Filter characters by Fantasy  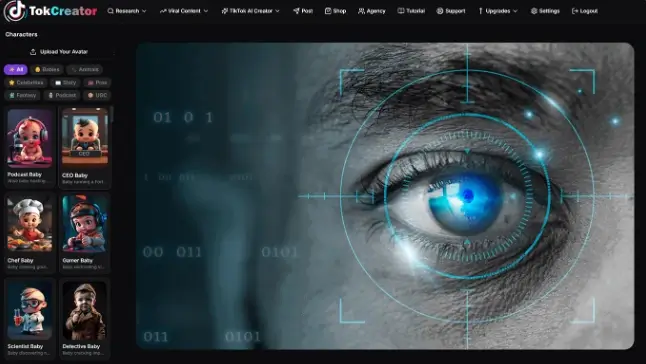22,96
